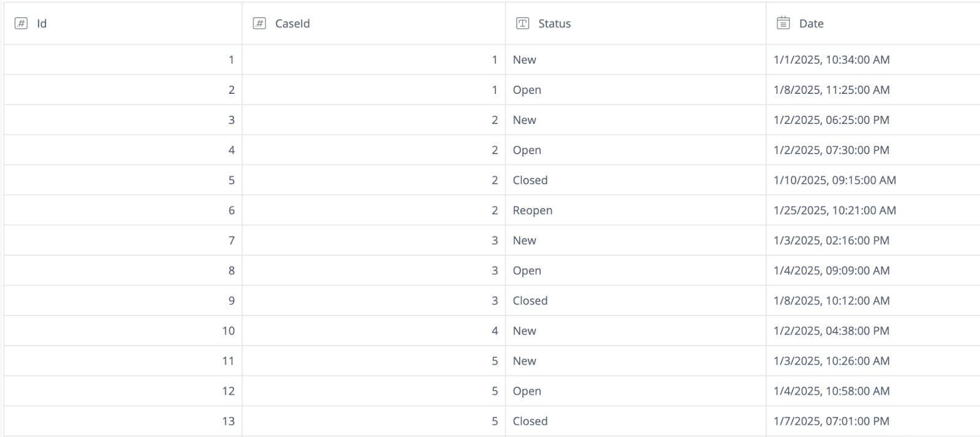Click the number type icon beside Id
Viewport: 980px width, 437px height.
[x=21, y=23]
